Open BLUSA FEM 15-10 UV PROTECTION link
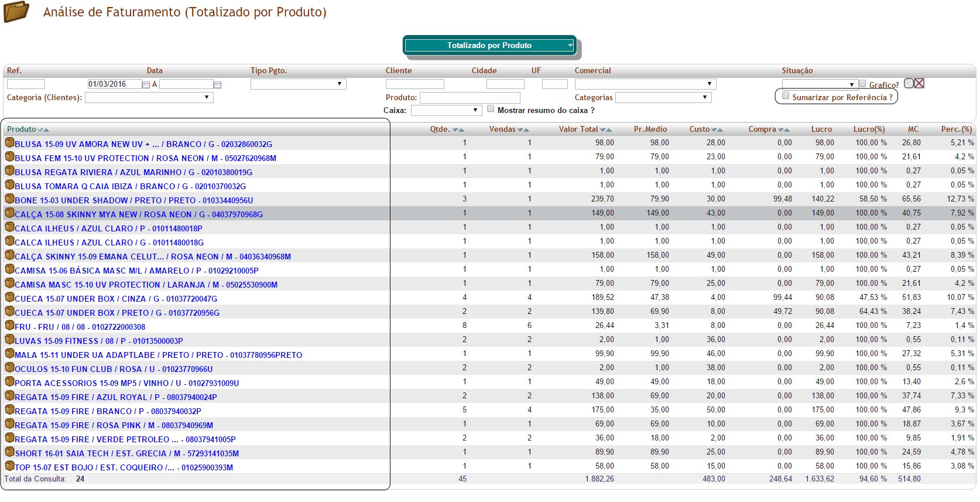The height and width of the screenshot is (502, 980). pyautogui.click(x=145, y=158)
